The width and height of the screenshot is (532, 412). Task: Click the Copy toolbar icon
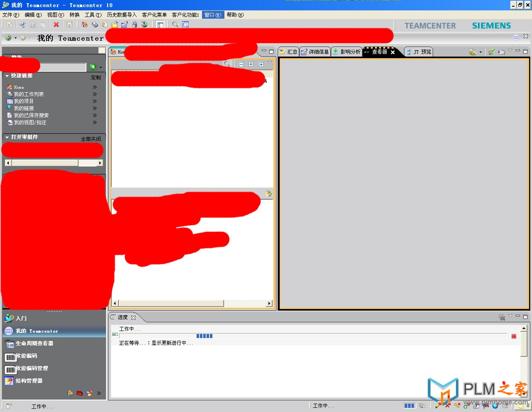coord(33,25)
